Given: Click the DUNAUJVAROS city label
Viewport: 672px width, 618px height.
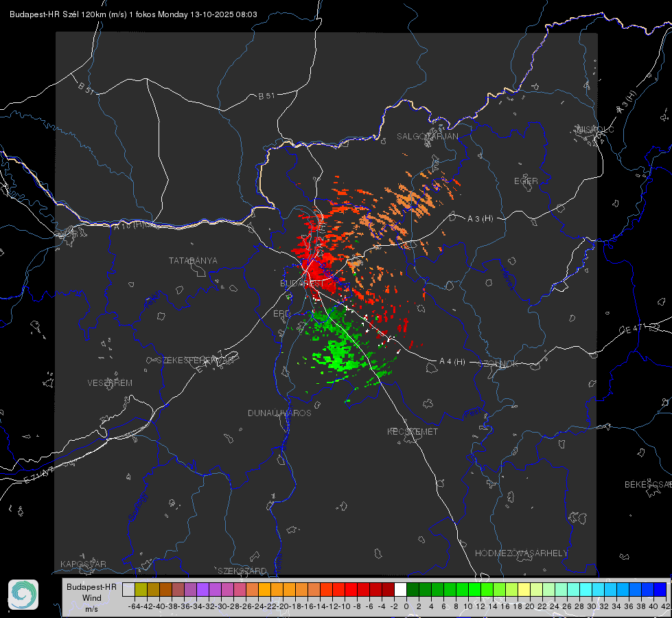Looking at the screenshot, I should tap(279, 413).
